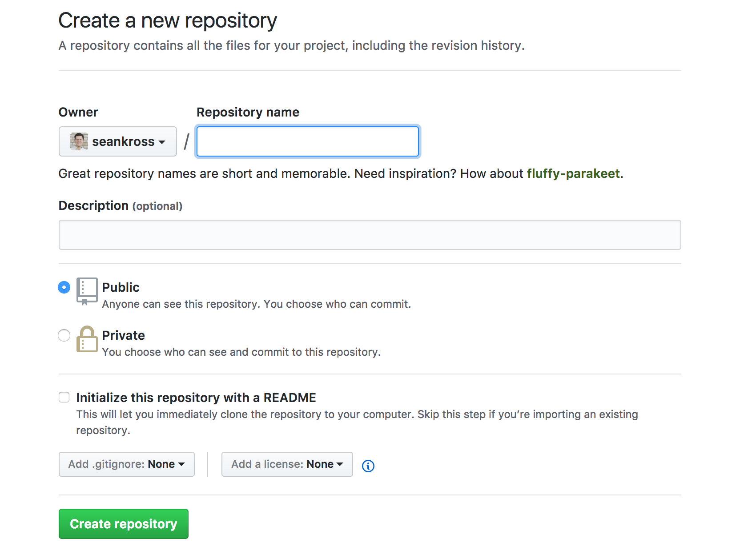Click the Initialize this repository with a README label
756x555 pixels.
pos(196,398)
